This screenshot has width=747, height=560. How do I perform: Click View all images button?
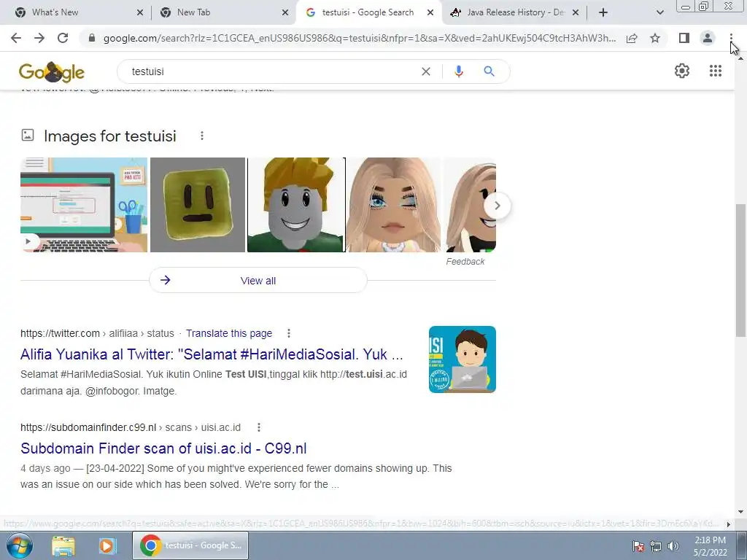[x=258, y=281]
